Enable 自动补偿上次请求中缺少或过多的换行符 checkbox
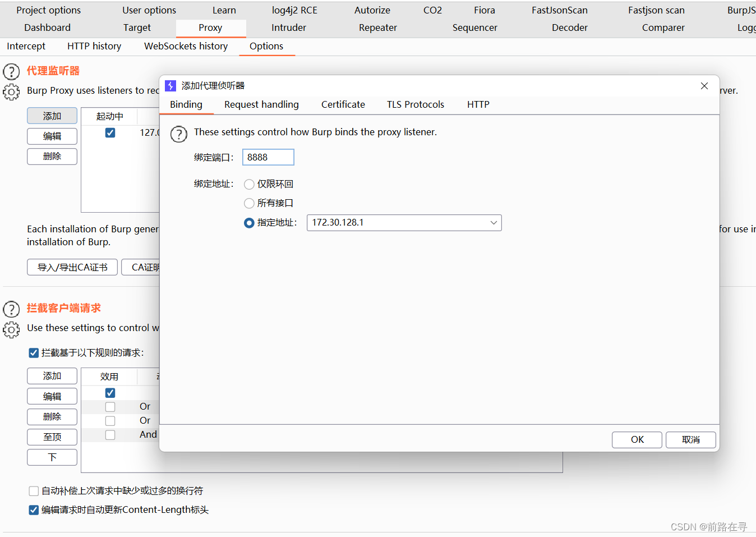 (x=34, y=491)
